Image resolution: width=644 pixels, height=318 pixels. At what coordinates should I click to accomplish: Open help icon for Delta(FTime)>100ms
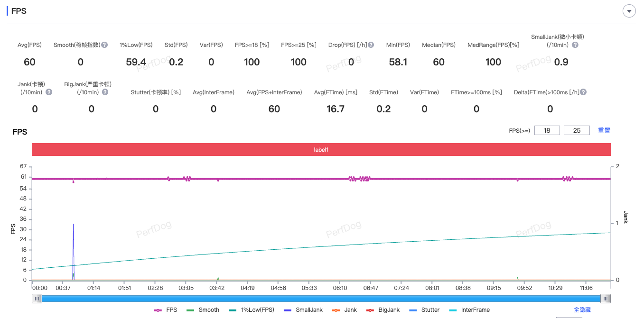[583, 92]
